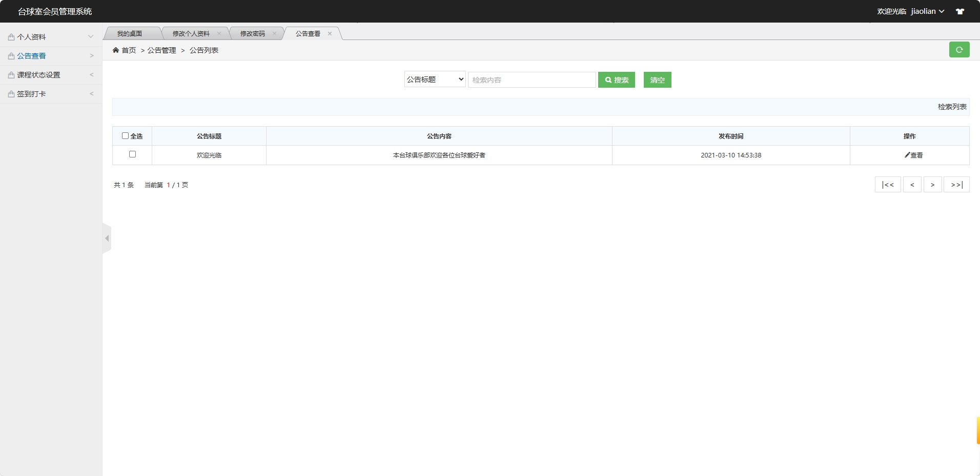Click the green refresh icon near breadcrumb
Image resolution: width=980 pixels, height=476 pixels.
click(x=959, y=50)
